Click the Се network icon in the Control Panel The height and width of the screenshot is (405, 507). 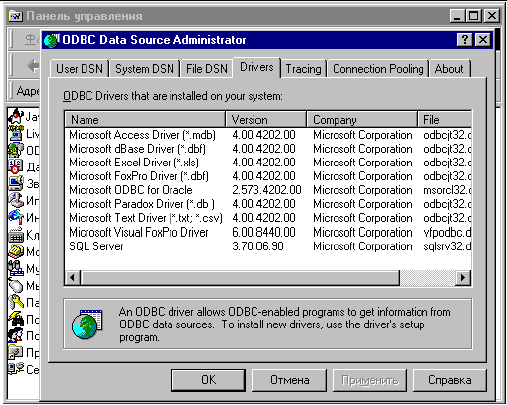tap(16, 369)
